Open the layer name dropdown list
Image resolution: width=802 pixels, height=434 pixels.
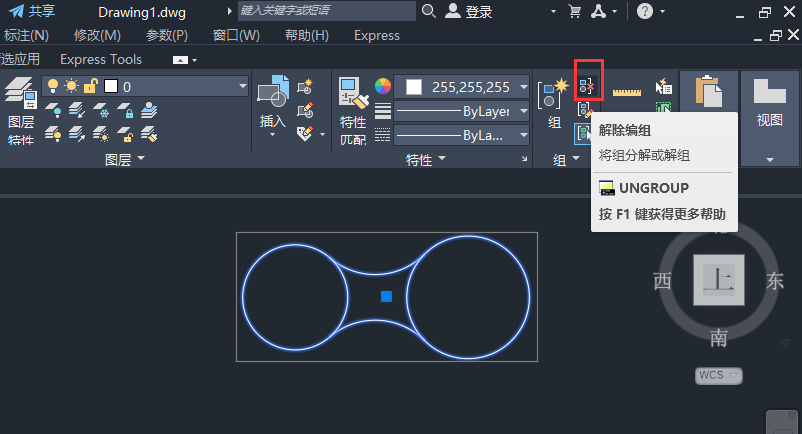243,87
